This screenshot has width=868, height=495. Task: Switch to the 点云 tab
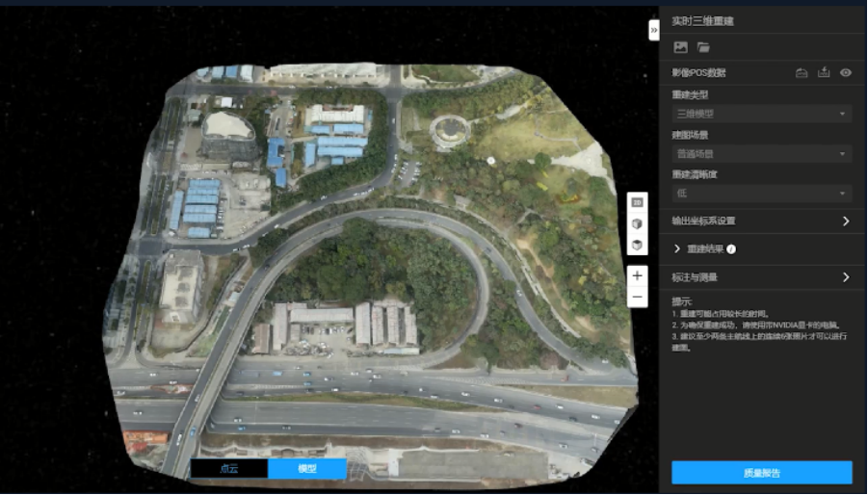[228, 469]
